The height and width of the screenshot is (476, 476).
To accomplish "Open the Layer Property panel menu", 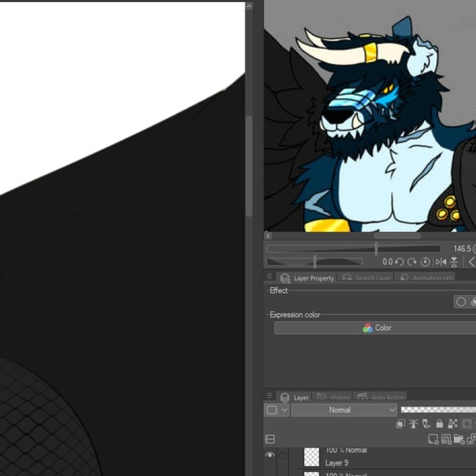I will coord(270,276).
